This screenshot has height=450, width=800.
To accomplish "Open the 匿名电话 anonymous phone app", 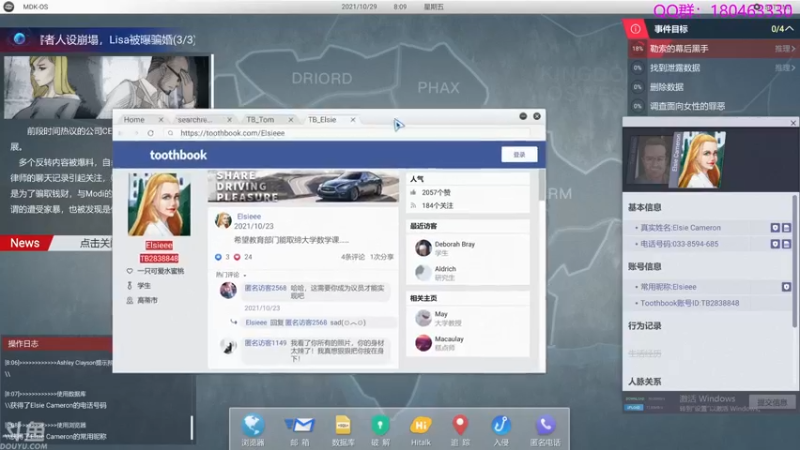I will (545, 426).
